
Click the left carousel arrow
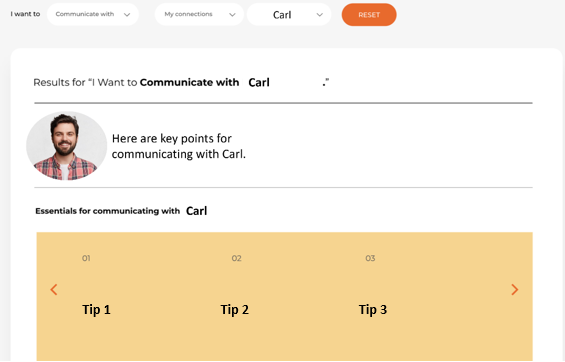point(54,290)
